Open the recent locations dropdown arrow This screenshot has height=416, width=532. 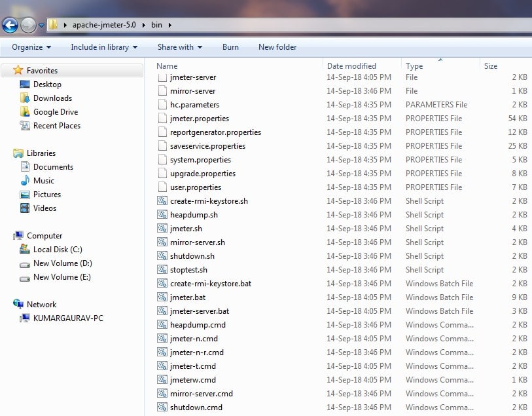pos(41,26)
